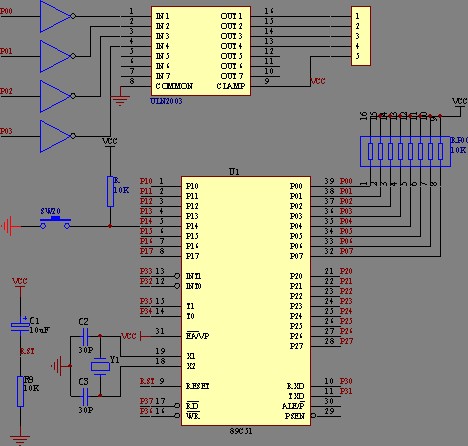468x446 pixels.
Task: Select the 10K pull-up resistor above SW20
Action: click(110, 192)
